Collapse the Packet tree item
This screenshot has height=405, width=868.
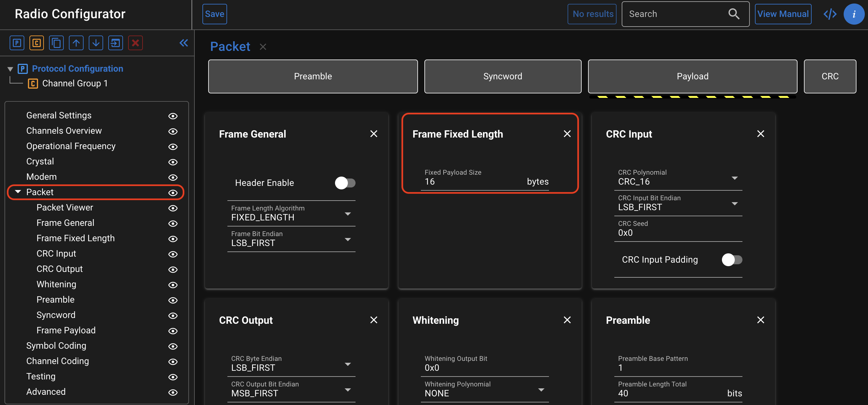(x=18, y=192)
